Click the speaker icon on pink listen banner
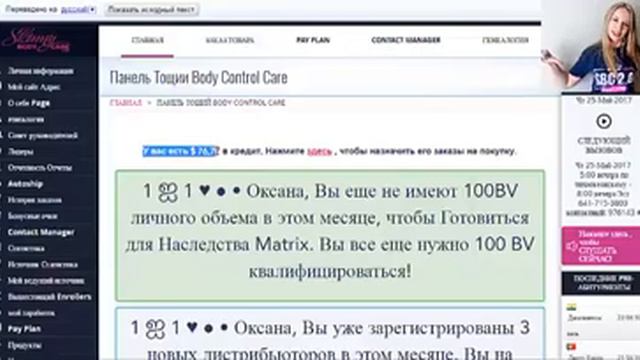 coord(571,246)
